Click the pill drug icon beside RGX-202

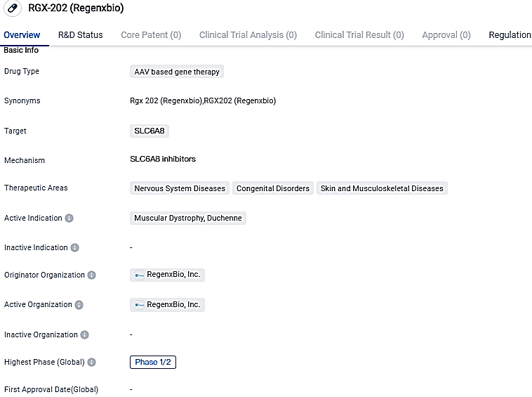(x=13, y=9)
